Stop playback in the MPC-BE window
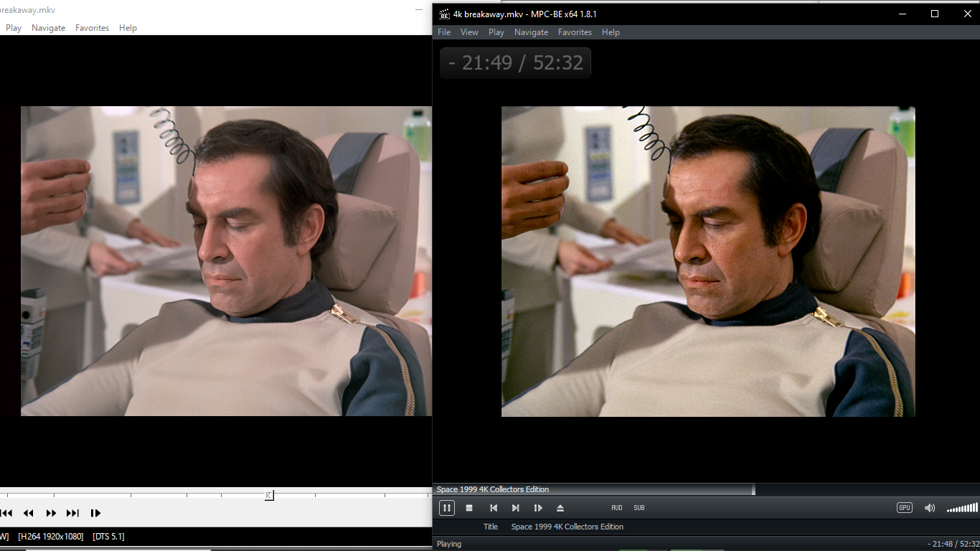 [x=469, y=508]
